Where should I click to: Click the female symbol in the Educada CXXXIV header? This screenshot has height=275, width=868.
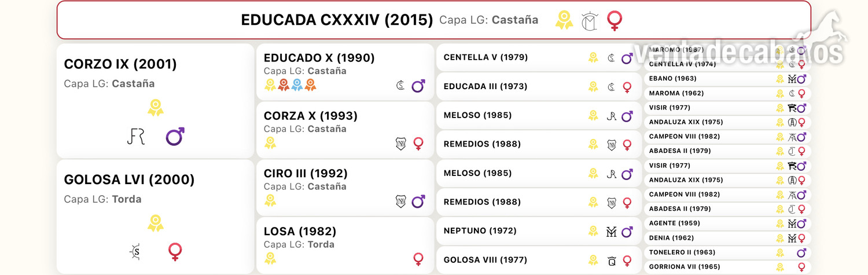(614, 21)
